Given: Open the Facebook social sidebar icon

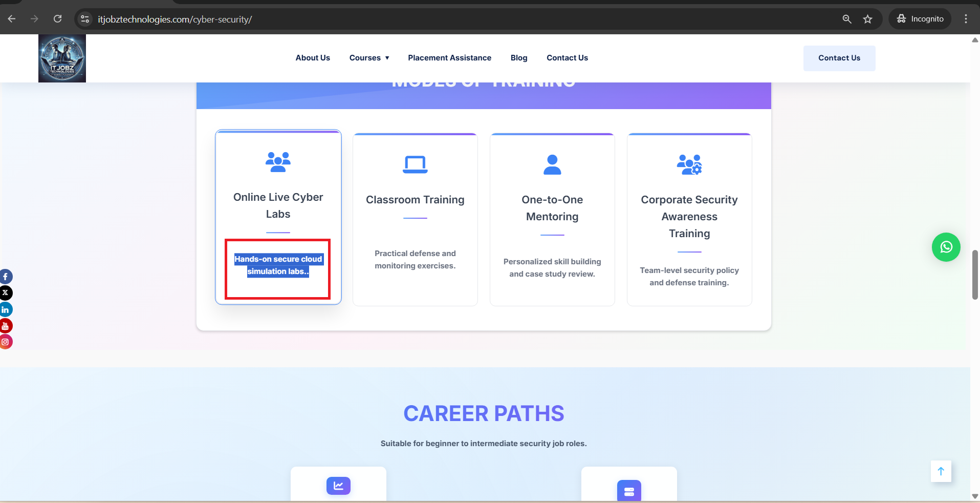Looking at the screenshot, I should pos(6,277).
